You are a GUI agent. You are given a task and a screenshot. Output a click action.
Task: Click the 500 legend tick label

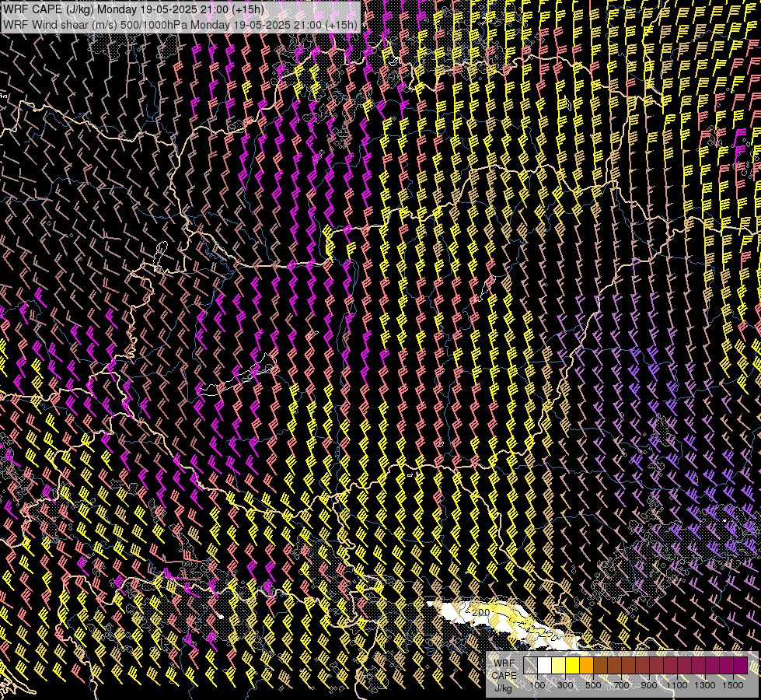(593, 685)
